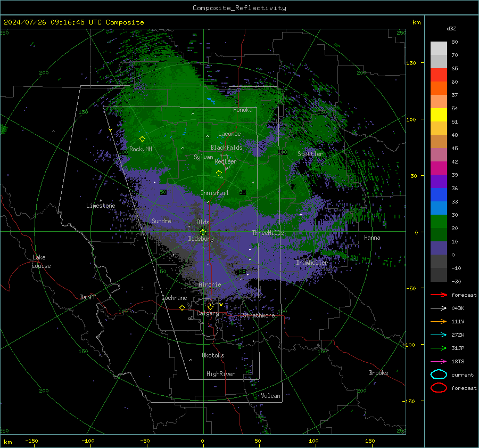The width and height of the screenshot is (479, 448).
Task: Click the yellow diamond marker below RedDeer
Action: coord(219,173)
